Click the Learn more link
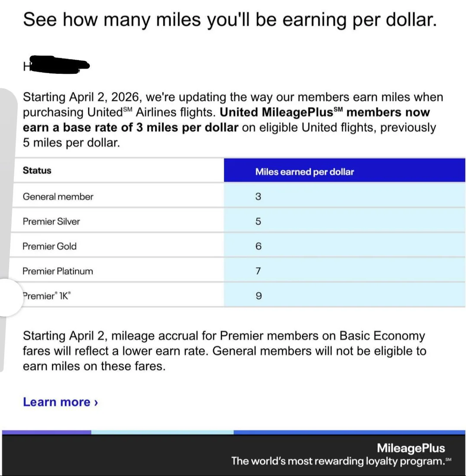This screenshot has width=466, height=476. tap(57, 402)
